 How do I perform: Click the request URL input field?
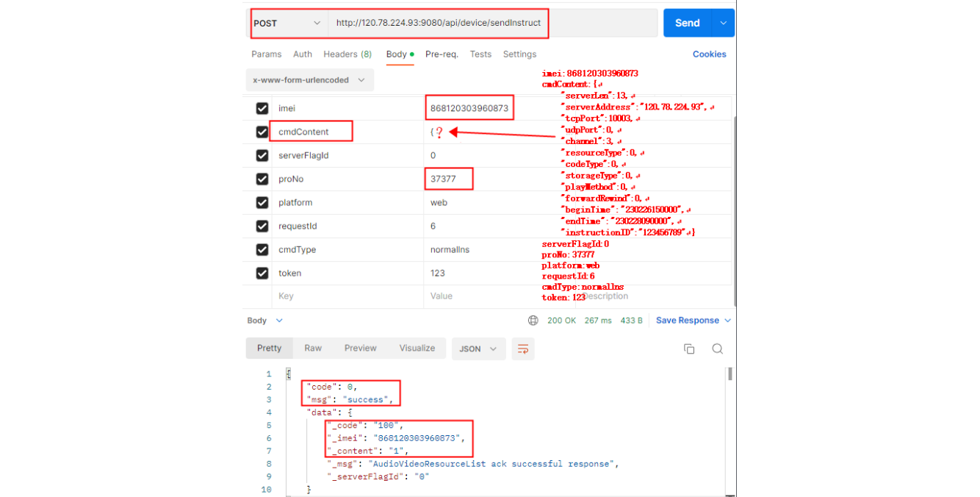pyautogui.click(x=492, y=23)
